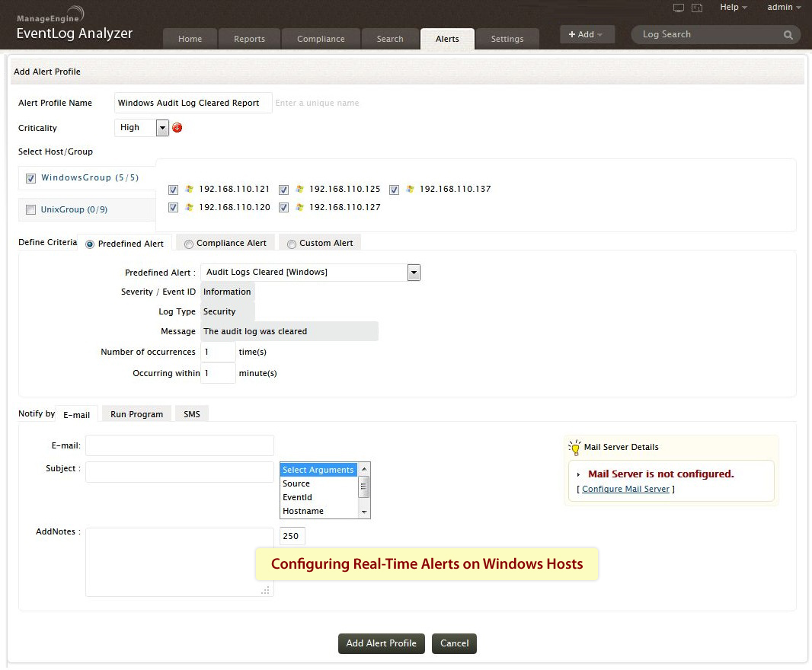Open the Criticality dropdown
This screenshot has width=812, height=670.
coord(162,128)
